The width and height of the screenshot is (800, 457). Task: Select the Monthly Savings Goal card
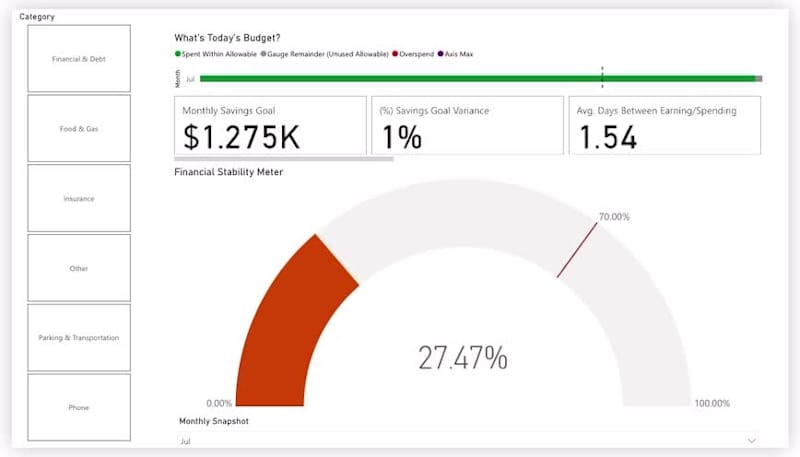[270, 125]
